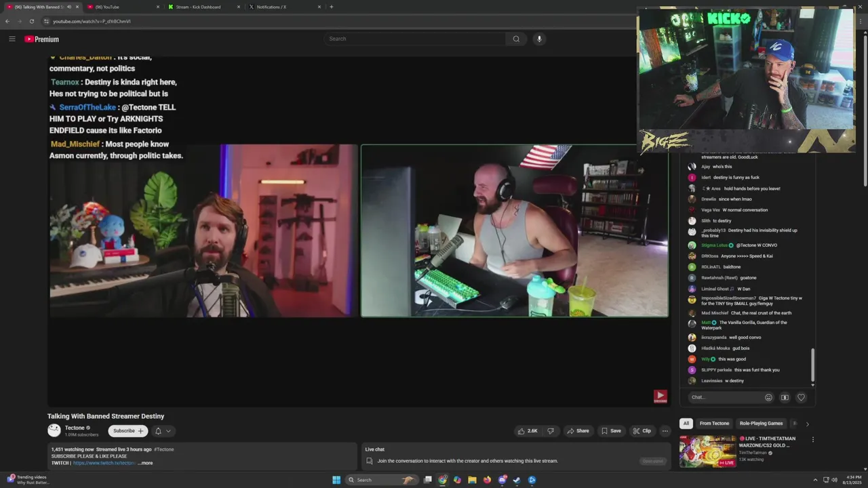868x488 pixels.
Task: Click the browser address bar URL
Action: (x=92, y=21)
